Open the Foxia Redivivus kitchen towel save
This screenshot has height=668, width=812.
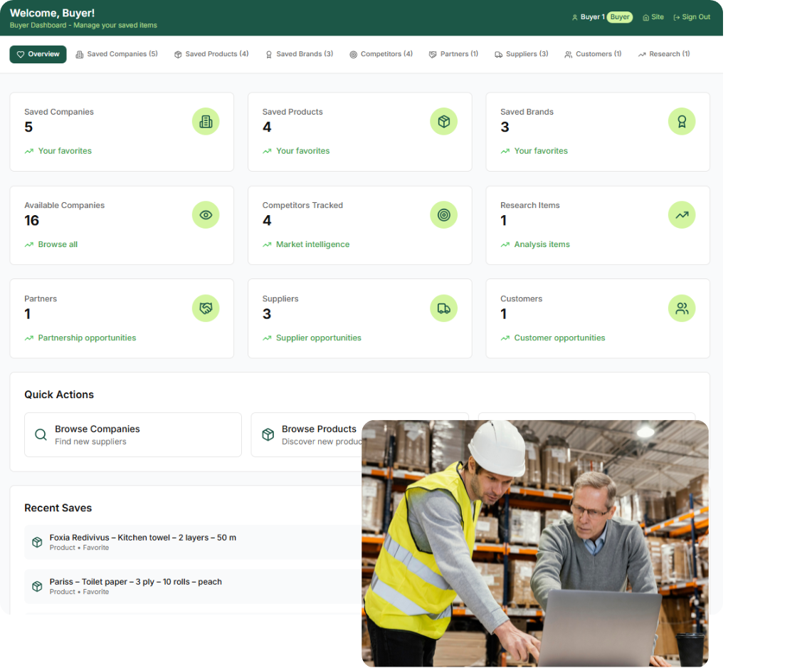193,542
